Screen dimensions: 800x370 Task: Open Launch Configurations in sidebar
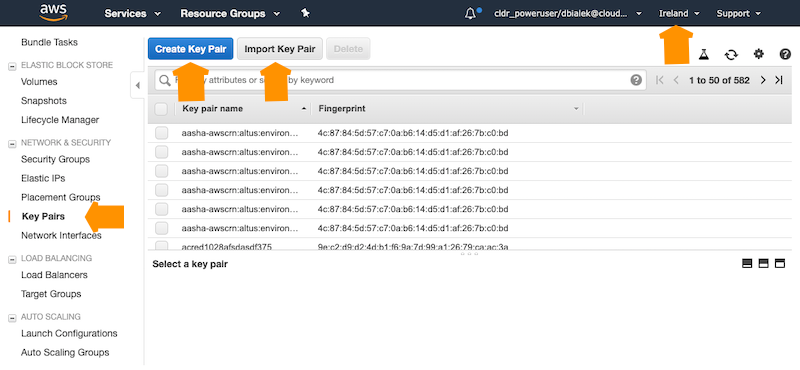pos(69,334)
